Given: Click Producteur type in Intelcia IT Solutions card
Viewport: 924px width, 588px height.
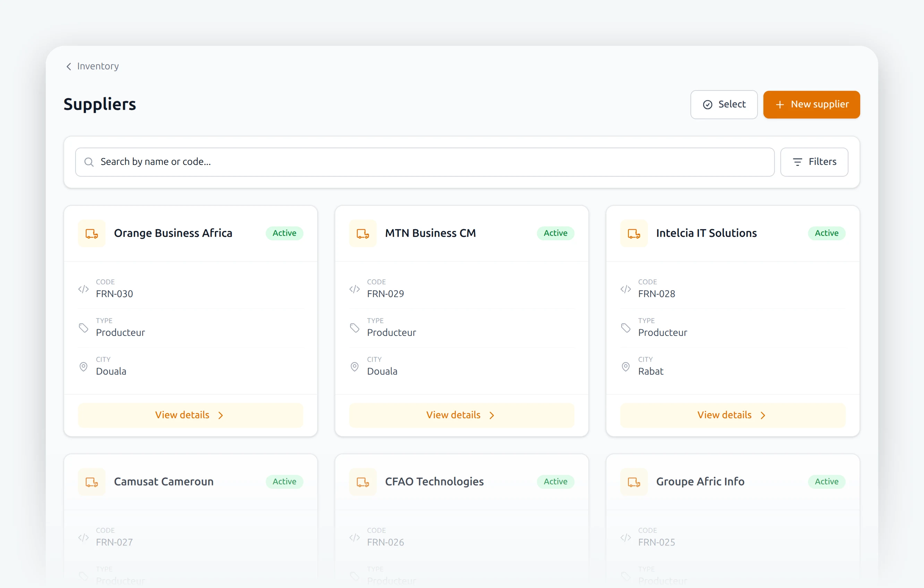Looking at the screenshot, I should 663,333.
